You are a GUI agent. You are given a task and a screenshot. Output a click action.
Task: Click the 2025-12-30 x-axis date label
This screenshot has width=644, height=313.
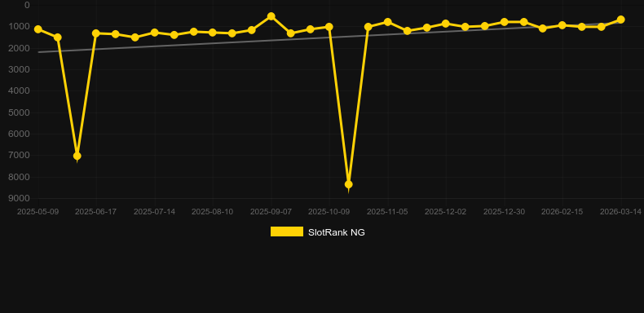click(504, 212)
